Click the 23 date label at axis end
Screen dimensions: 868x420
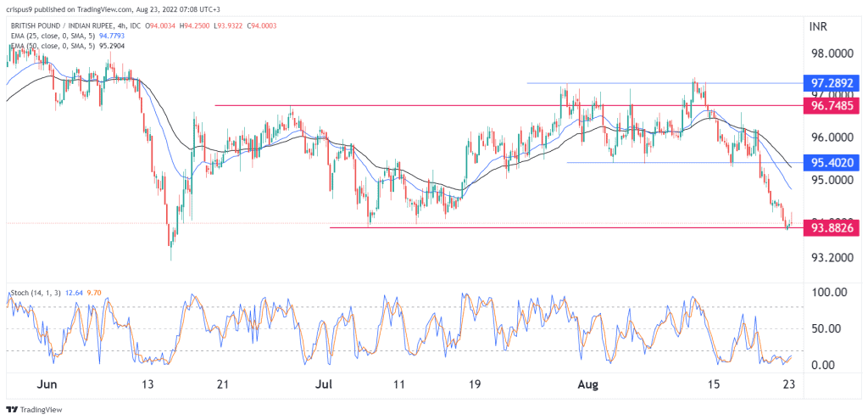click(787, 384)
